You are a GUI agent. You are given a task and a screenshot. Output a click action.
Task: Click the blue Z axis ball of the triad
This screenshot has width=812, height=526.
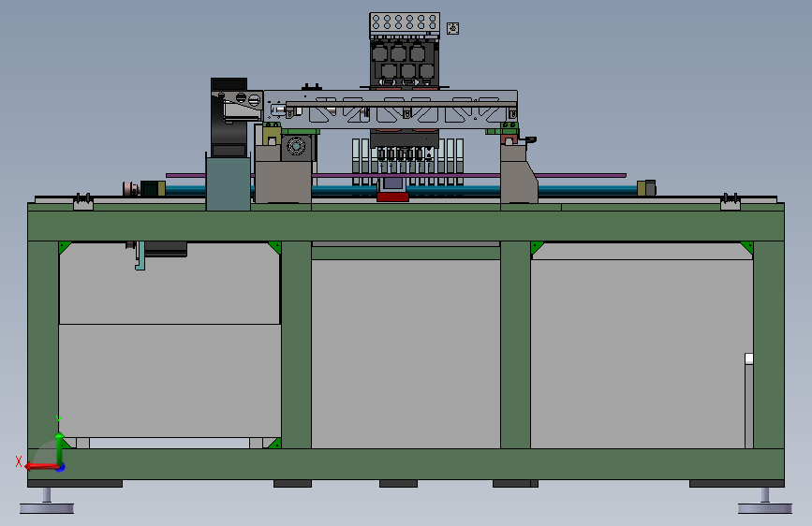tap(61, 467)
